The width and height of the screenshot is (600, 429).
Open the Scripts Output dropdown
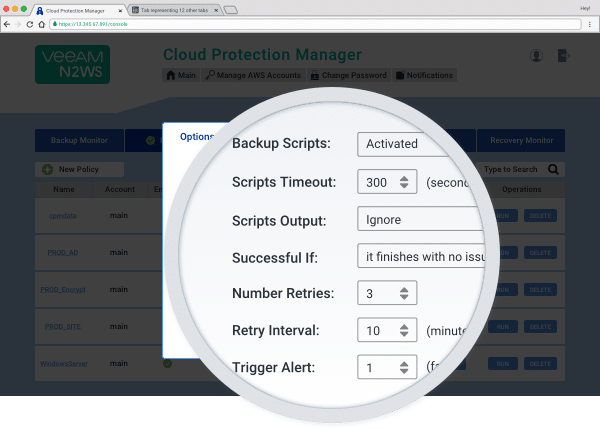click(420, 219)
